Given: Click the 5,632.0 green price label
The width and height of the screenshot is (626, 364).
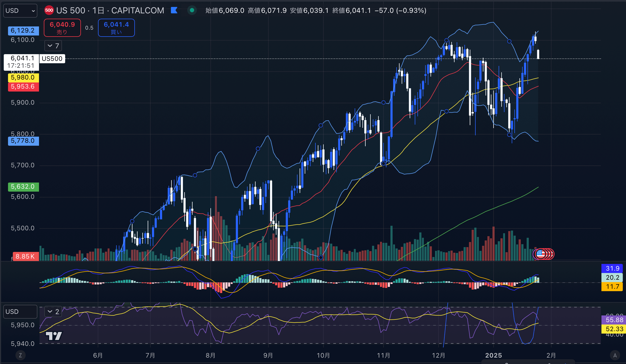Looking at the screenshot, I should point(23,187).
